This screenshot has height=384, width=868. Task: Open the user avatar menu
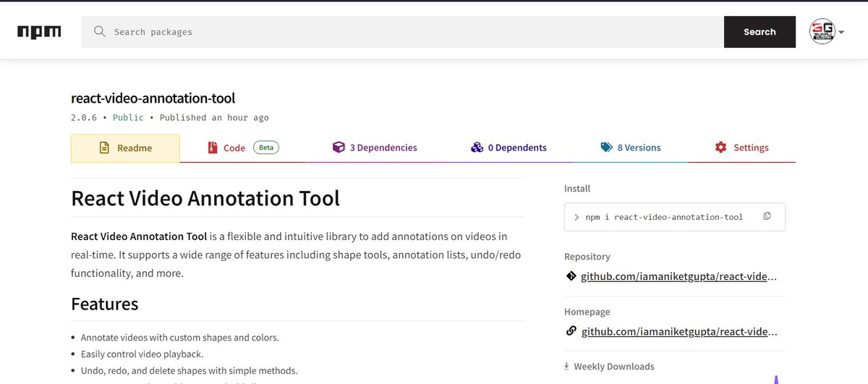click(x=827, y=32)
